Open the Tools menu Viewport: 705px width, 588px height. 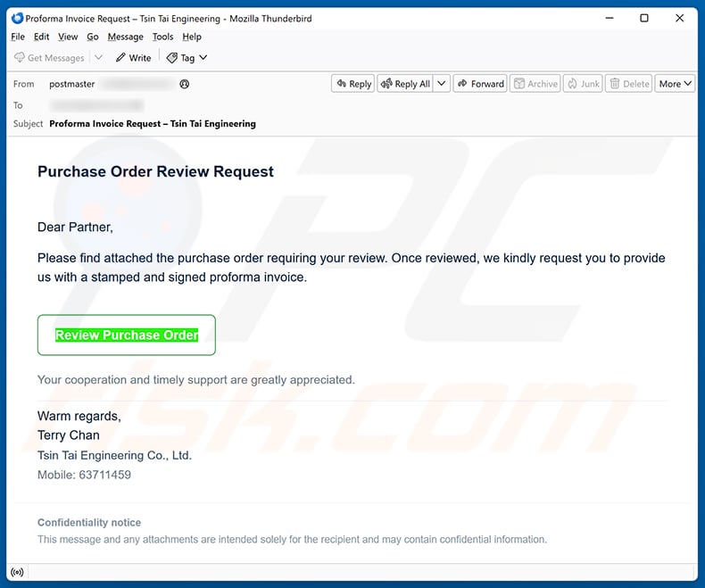pyautogui.click(x=162, y=37)
